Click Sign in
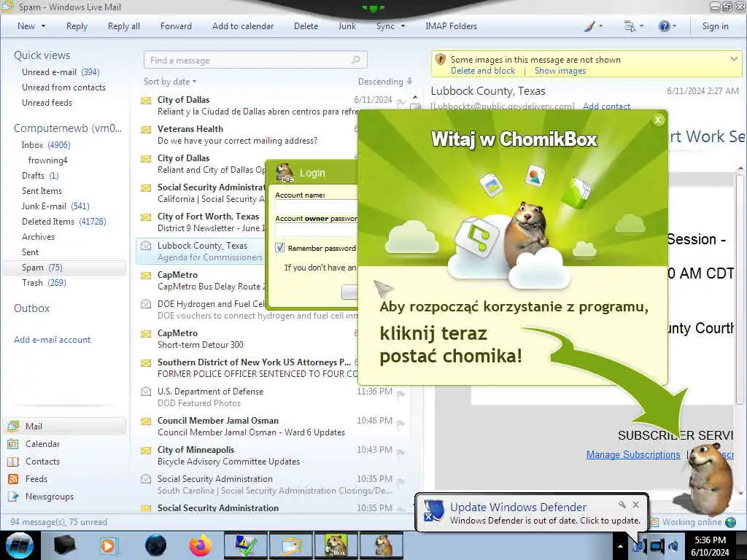This screenshot has width=747, height=560. pos(715,26)
